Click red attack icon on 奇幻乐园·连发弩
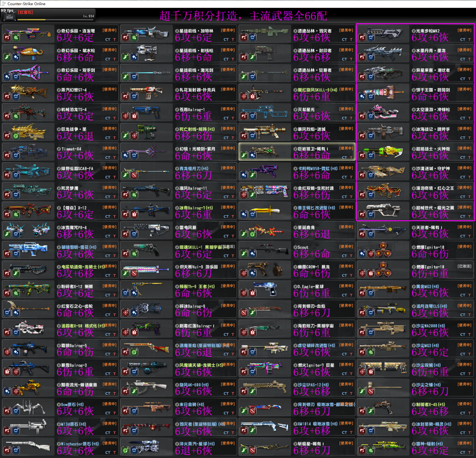 tap(7, 37)
